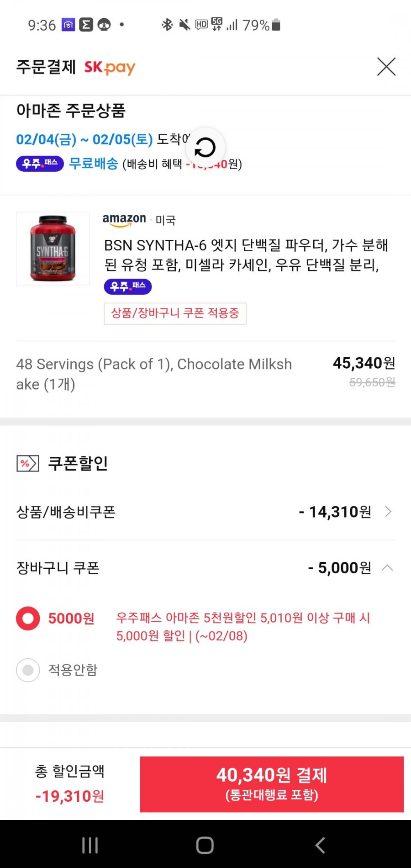Open the BSN SYNTHA-6 product thumbnail
This screenshot has width=411, height=868.
[x=53, y=249]
